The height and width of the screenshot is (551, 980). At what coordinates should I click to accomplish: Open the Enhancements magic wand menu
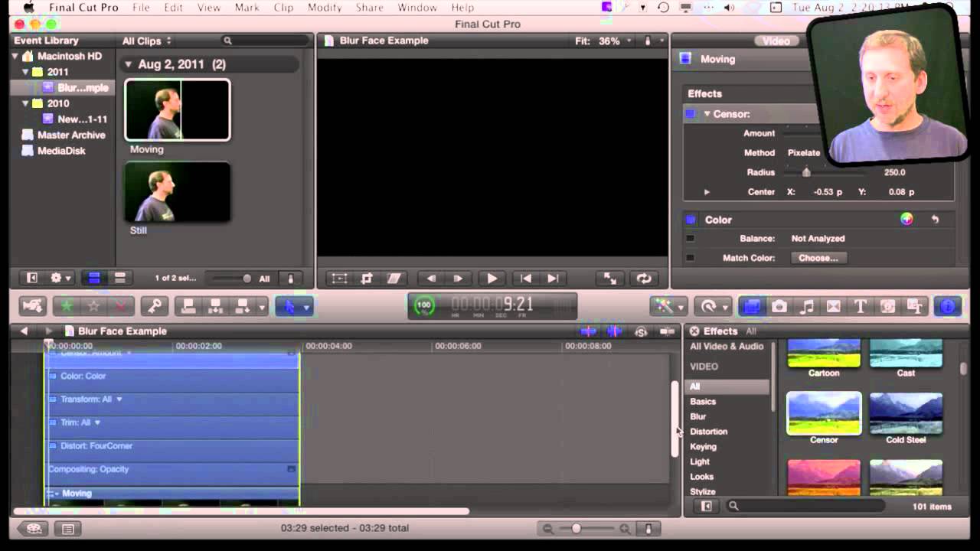668,306
